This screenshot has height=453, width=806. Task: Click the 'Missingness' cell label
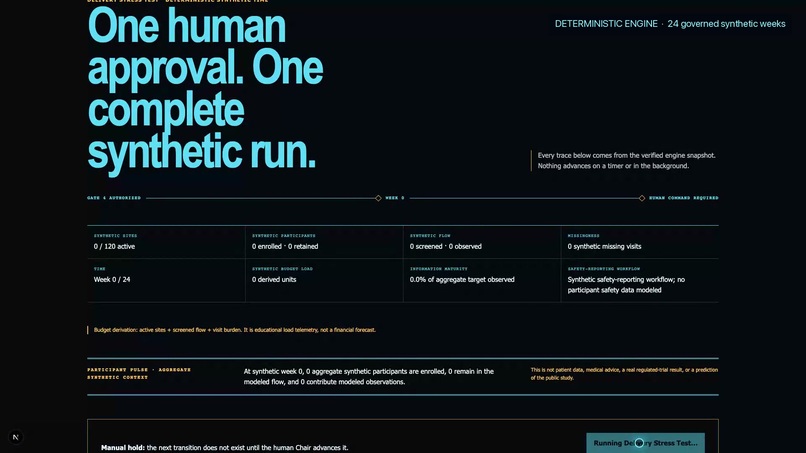[583, 235]
